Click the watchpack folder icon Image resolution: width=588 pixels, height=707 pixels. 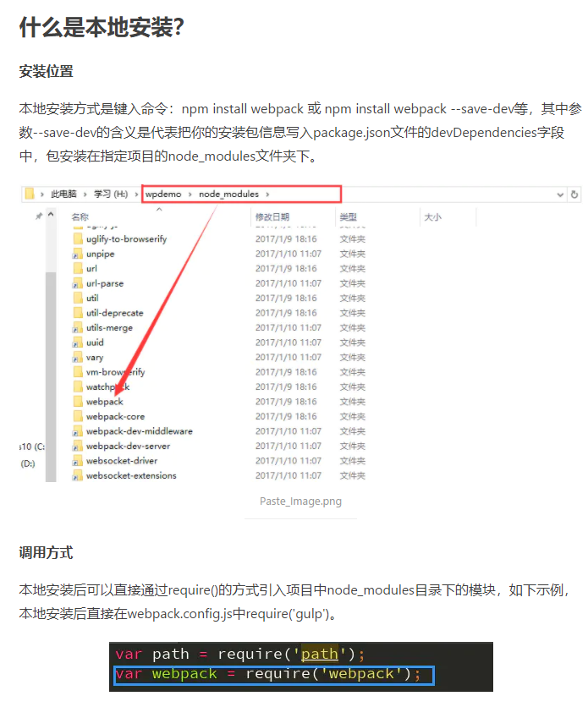[x=78, y=386]
